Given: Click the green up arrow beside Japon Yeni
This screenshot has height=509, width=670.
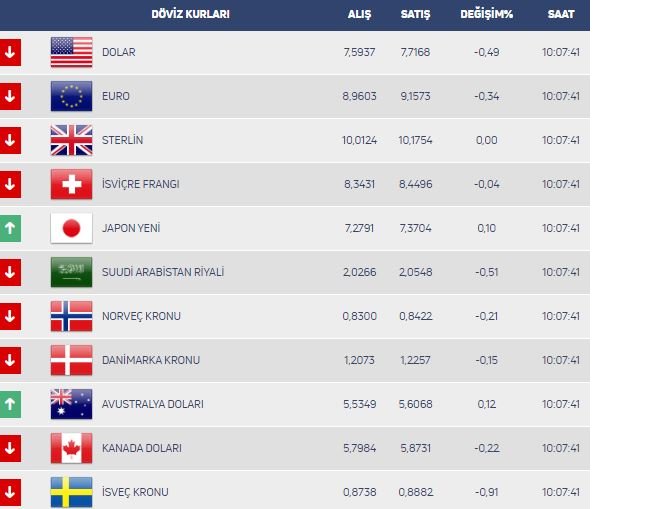Looking at the screenshot, I should coord(10,228).
